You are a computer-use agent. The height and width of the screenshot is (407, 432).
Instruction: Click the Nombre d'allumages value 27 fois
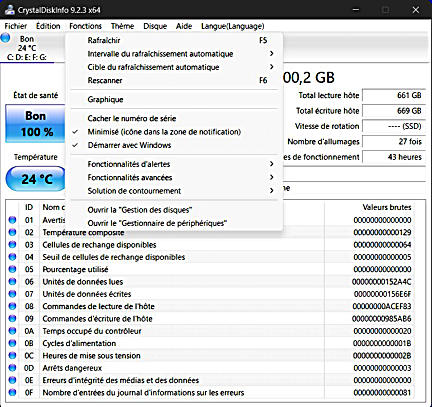coord(394,142)
